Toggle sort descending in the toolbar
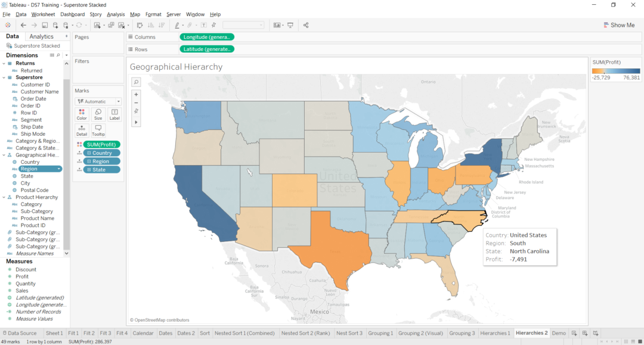 [161, 25]
